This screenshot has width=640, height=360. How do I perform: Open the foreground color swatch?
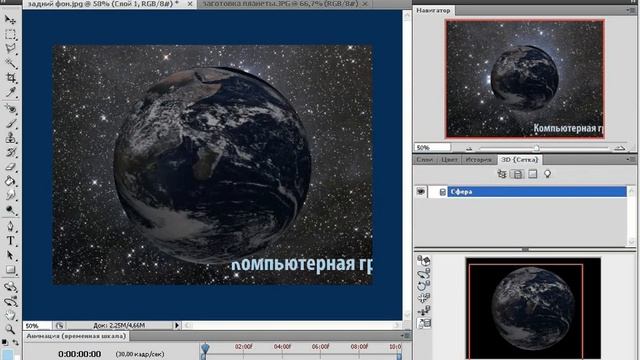click(7, 354)
